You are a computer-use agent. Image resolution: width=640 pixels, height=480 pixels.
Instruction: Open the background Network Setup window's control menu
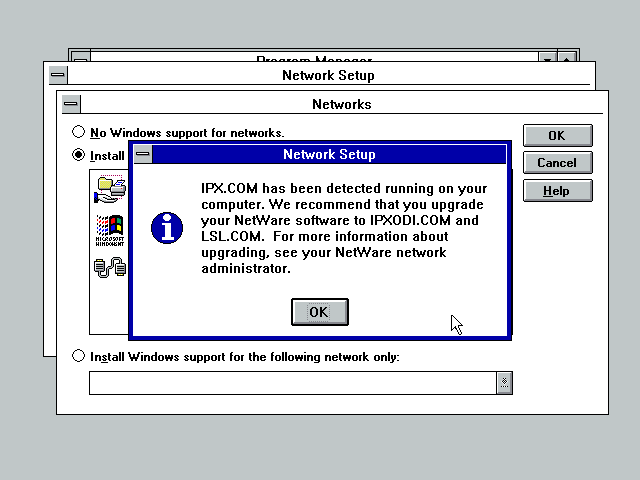[x=56, y=75]
